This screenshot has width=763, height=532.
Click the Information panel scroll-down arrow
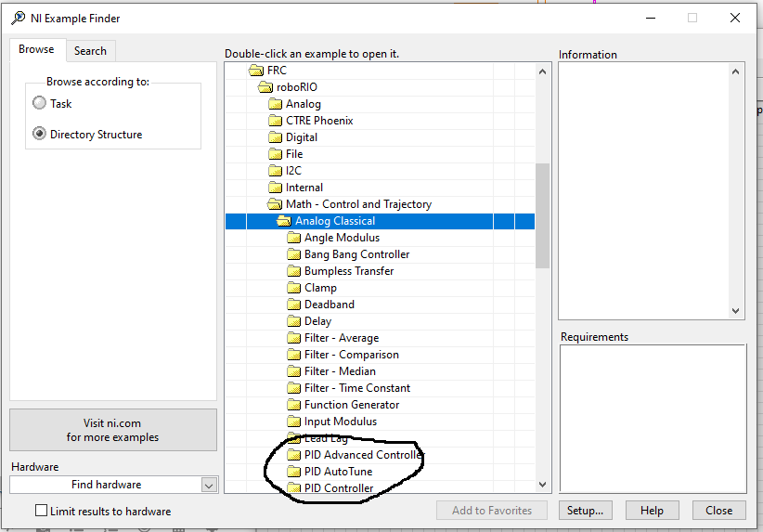click(x=736, y=310)
